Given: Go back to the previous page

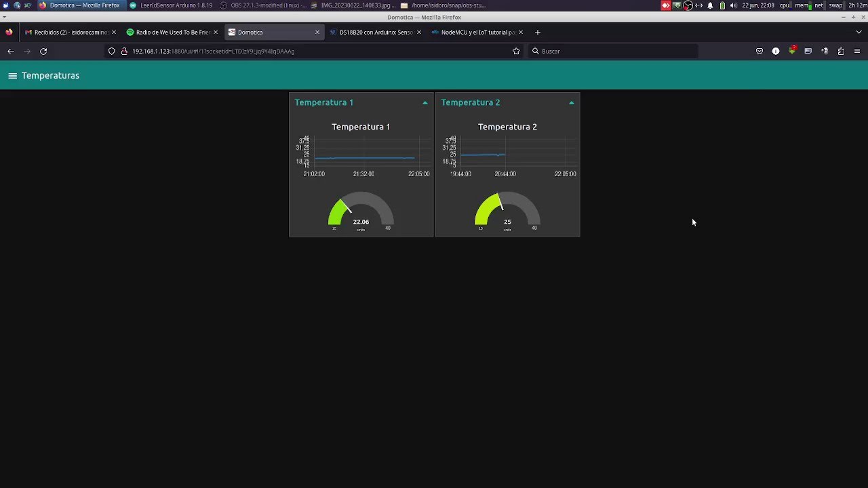Looking at the screenshot, I should pos(11,51).
